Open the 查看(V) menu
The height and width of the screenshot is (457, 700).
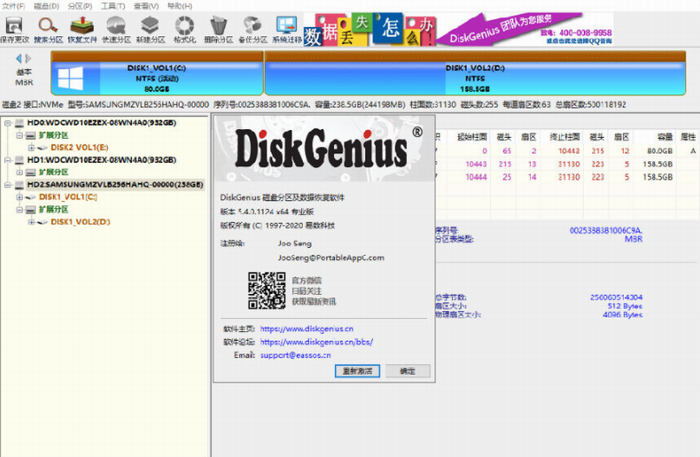[x=146, y=6]
